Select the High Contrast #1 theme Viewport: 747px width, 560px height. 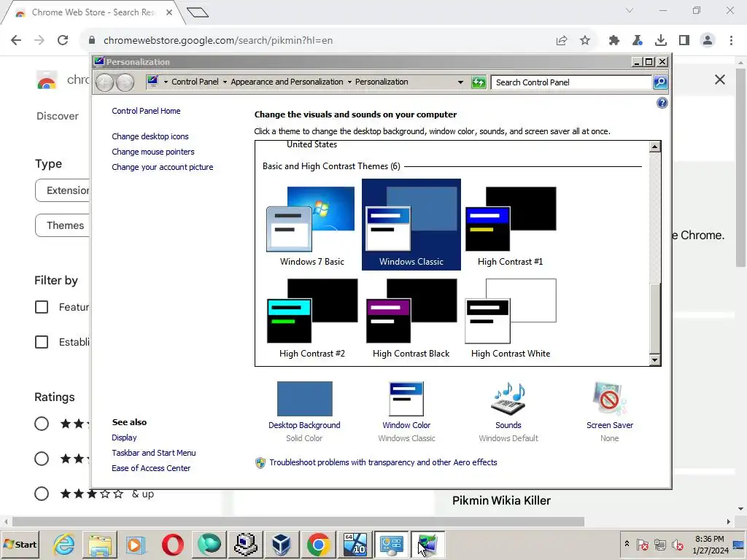tap(510, 225)
